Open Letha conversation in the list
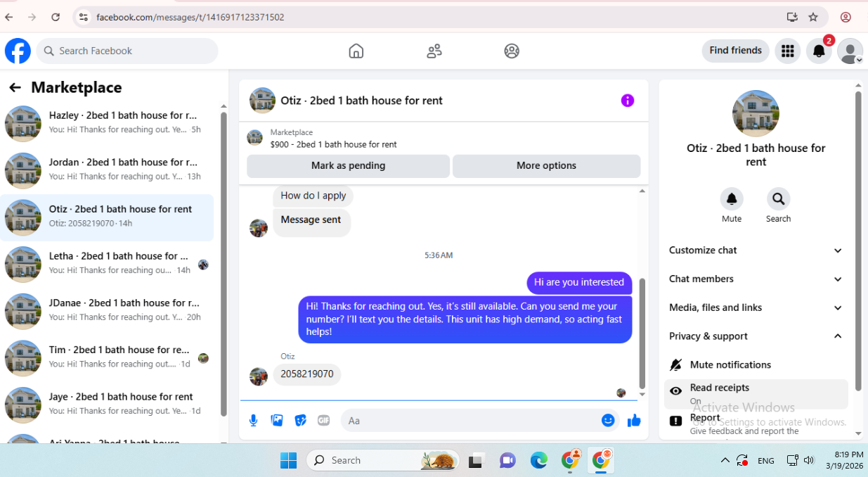The width and height of the screenshot is (868, 477). 108,264
